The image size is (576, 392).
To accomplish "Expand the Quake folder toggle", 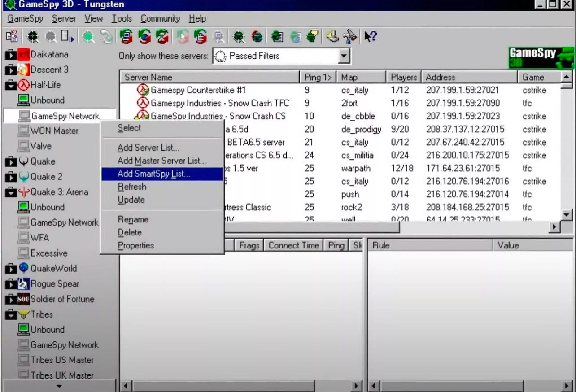I will coord(10,161).
